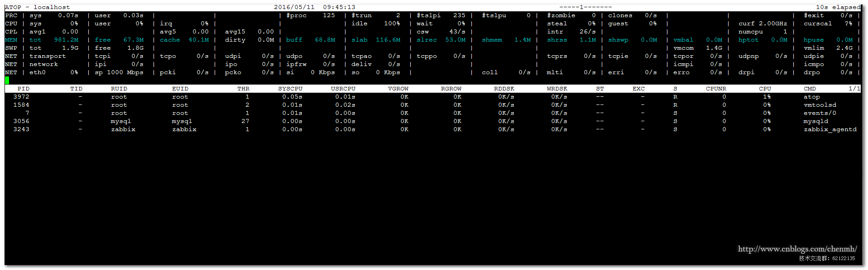Select the process with PID 3972
Screen dimensions: 868x270
click(x=21, y=97)
